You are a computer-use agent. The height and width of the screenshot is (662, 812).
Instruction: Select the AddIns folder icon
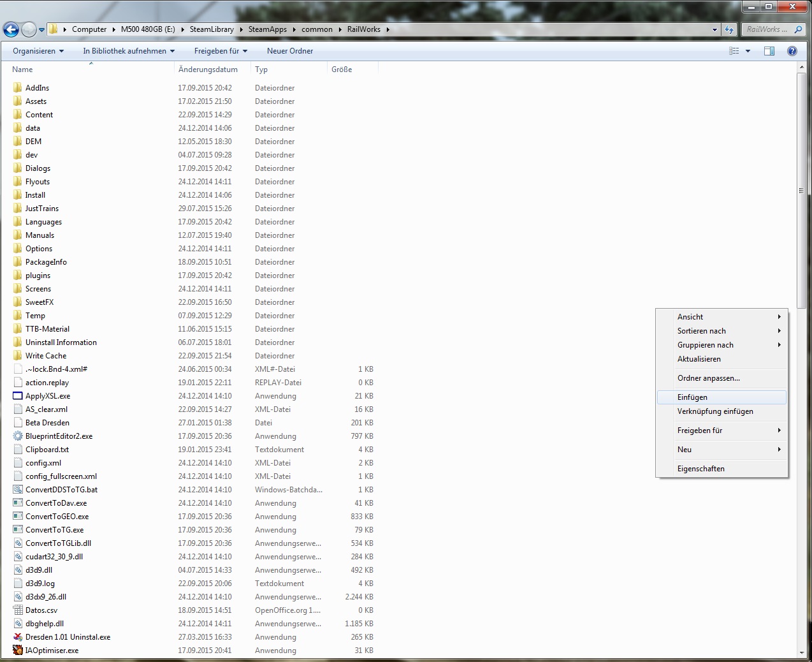tap(17, 88)
